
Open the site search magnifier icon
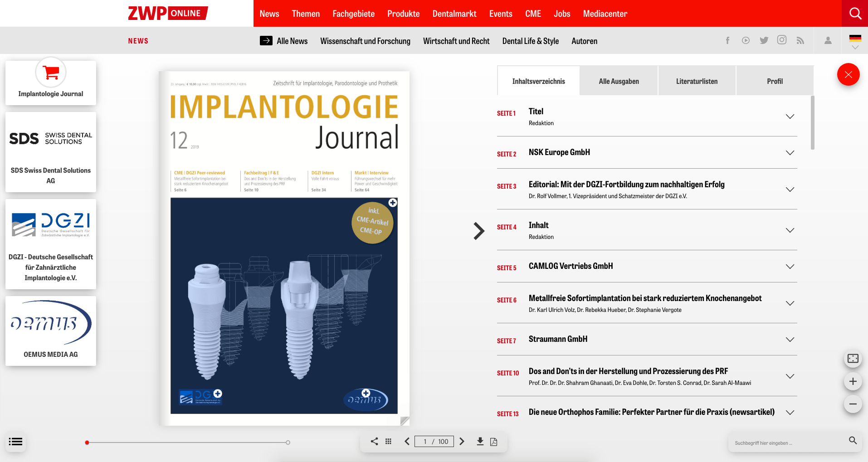855,14
